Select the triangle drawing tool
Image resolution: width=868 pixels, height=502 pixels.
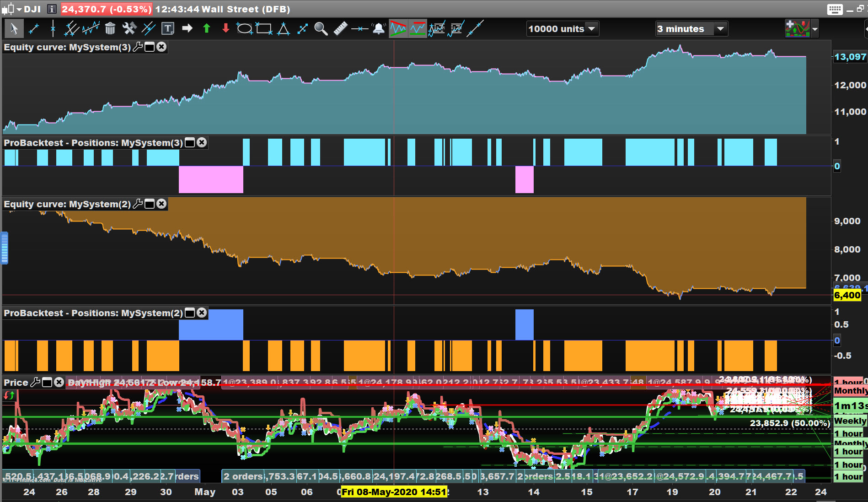[284, 28]
